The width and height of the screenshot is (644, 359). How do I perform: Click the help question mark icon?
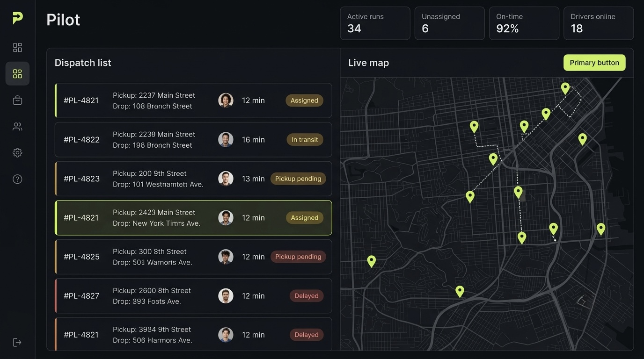coord(17,179)
